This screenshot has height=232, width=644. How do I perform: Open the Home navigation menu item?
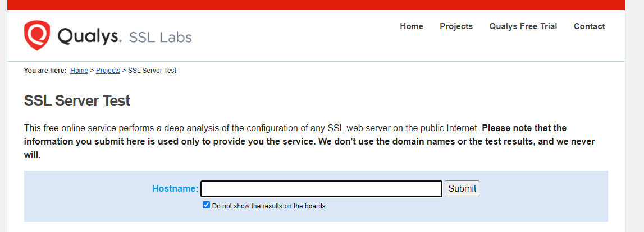tap(411, 26)
